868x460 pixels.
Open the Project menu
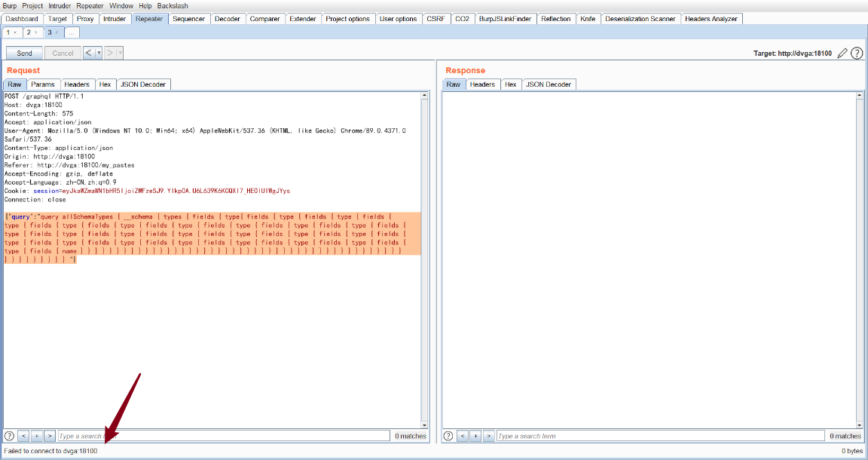[32, 5]
